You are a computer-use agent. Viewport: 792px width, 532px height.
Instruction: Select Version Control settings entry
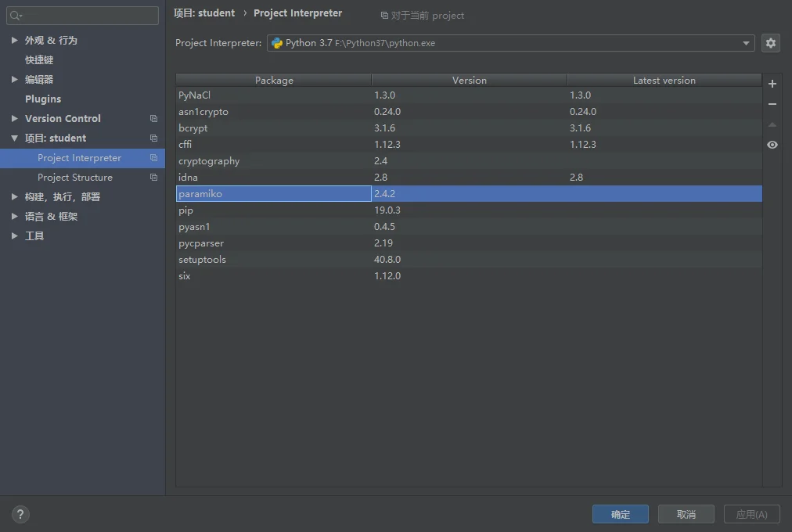click(63, 119)
